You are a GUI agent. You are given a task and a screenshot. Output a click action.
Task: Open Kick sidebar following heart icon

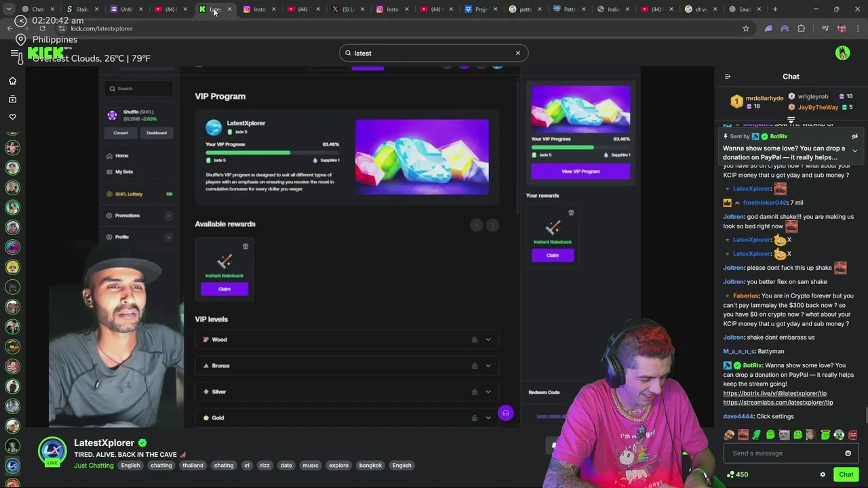pos(12,117)
